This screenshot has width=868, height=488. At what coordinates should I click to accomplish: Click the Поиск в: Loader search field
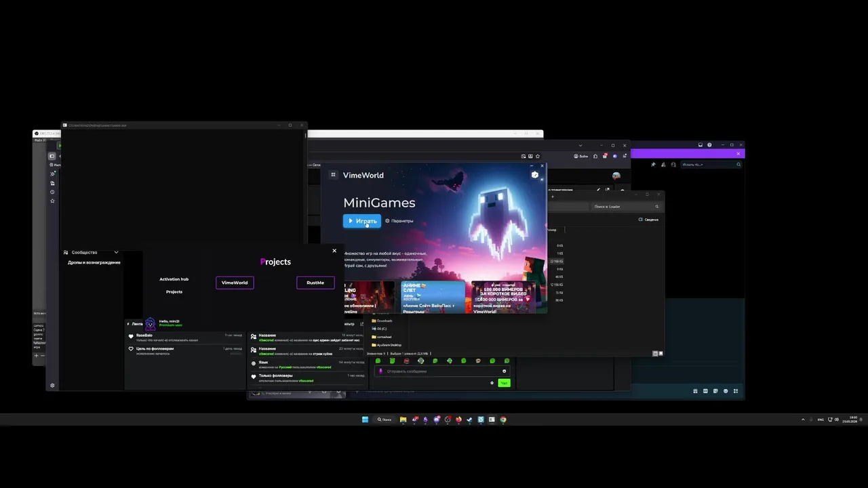pos(626,206)
